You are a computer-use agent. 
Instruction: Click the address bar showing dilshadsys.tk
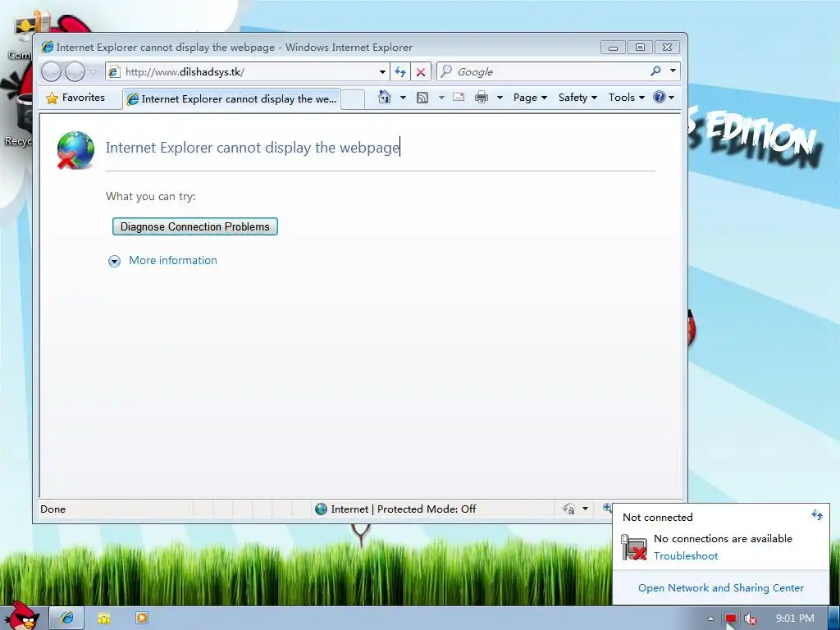point(248,72)
